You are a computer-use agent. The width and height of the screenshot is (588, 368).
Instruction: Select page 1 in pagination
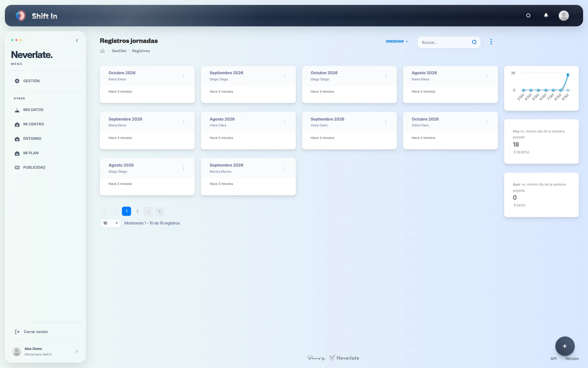126,211
